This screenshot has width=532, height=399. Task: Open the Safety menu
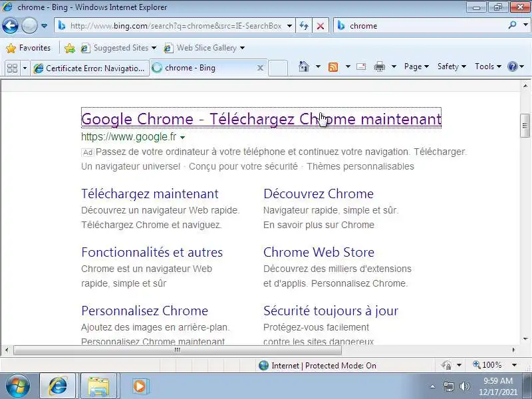click(452, 66)
